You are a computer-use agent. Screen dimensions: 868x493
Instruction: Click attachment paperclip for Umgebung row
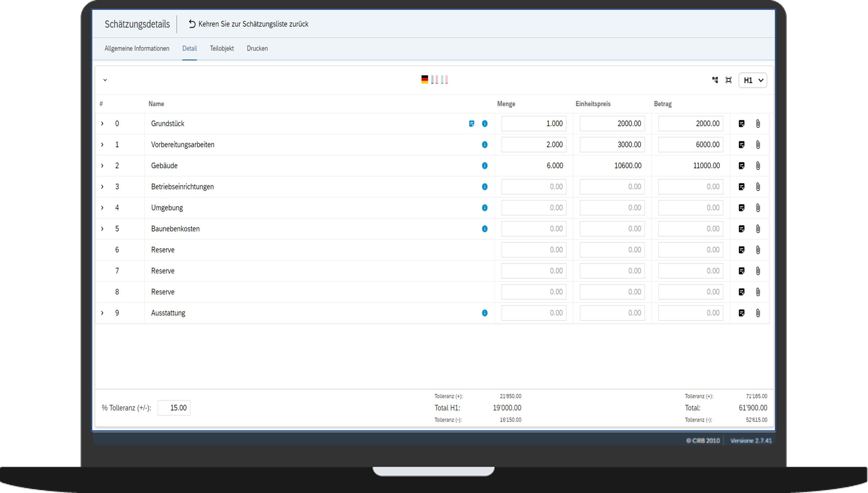[758, 208]
